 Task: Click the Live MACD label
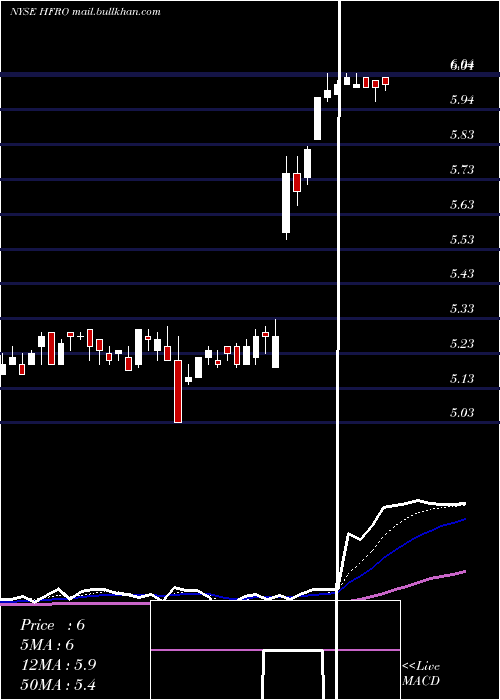(421, 673)
